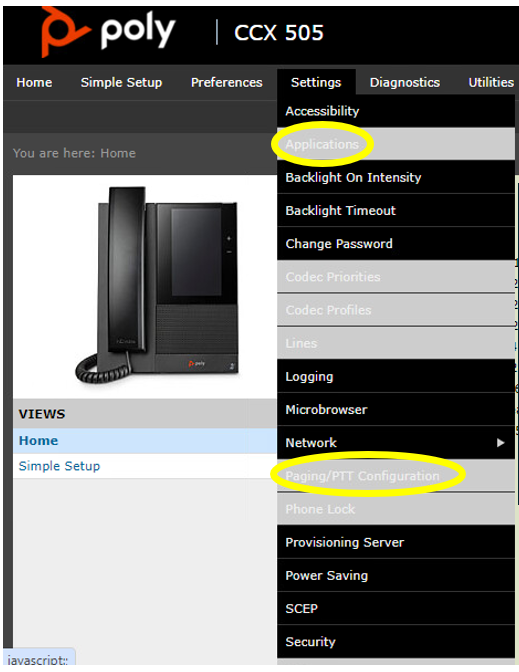Open Logging settings
Image resolution: width=519 pixels, height=672 pixels.
(396, 376)
